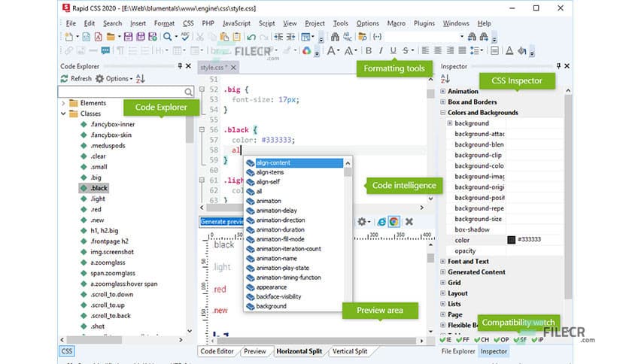Close the preview toolbar with X
The image size is (629, 364).
click(x=409, y=222)
